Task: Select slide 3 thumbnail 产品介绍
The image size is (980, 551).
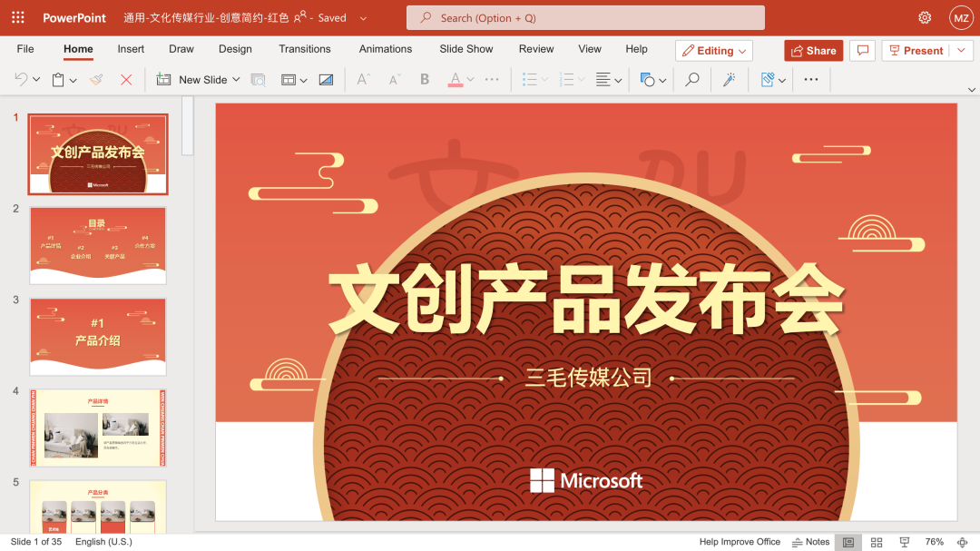Action: coord(98,337)
